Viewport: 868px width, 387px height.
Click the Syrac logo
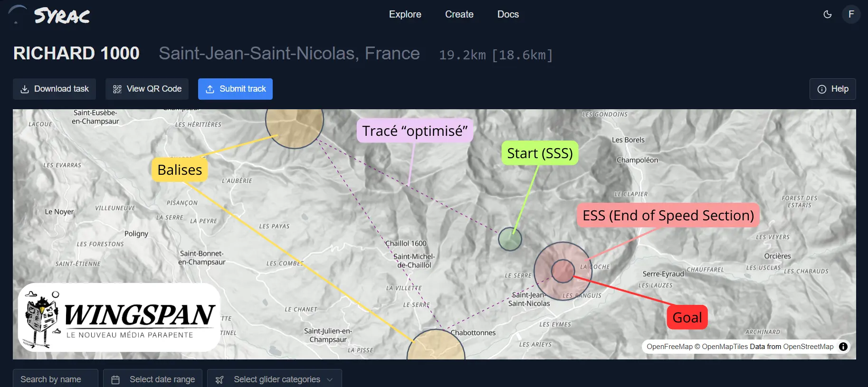(x=49, y=15)
